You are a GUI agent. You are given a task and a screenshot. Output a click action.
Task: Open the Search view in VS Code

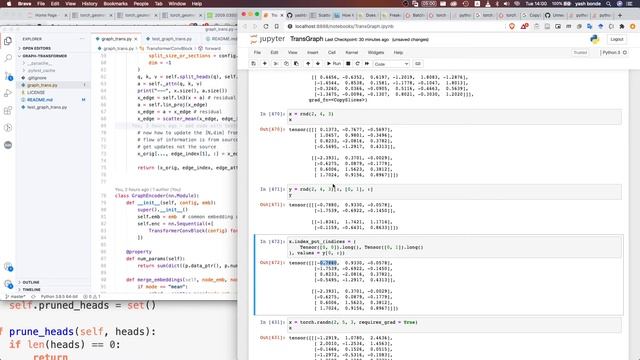pyautogui.click(x=8, y=58)
